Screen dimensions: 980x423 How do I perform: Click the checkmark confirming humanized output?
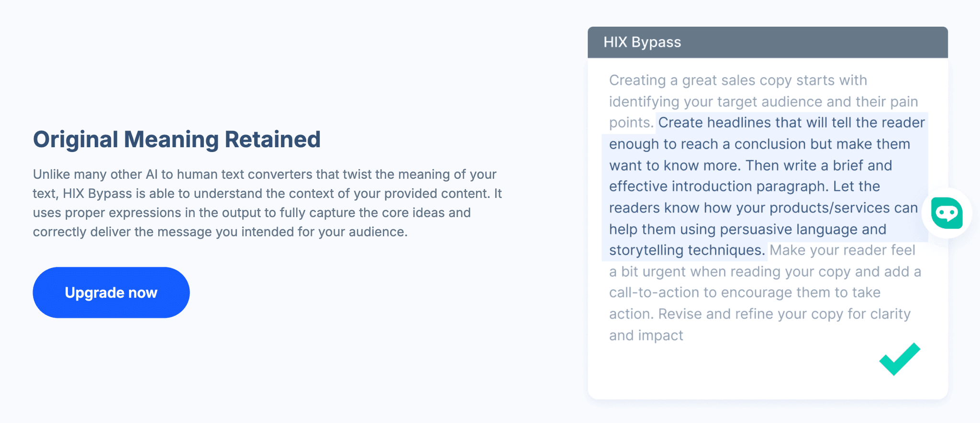899,359
